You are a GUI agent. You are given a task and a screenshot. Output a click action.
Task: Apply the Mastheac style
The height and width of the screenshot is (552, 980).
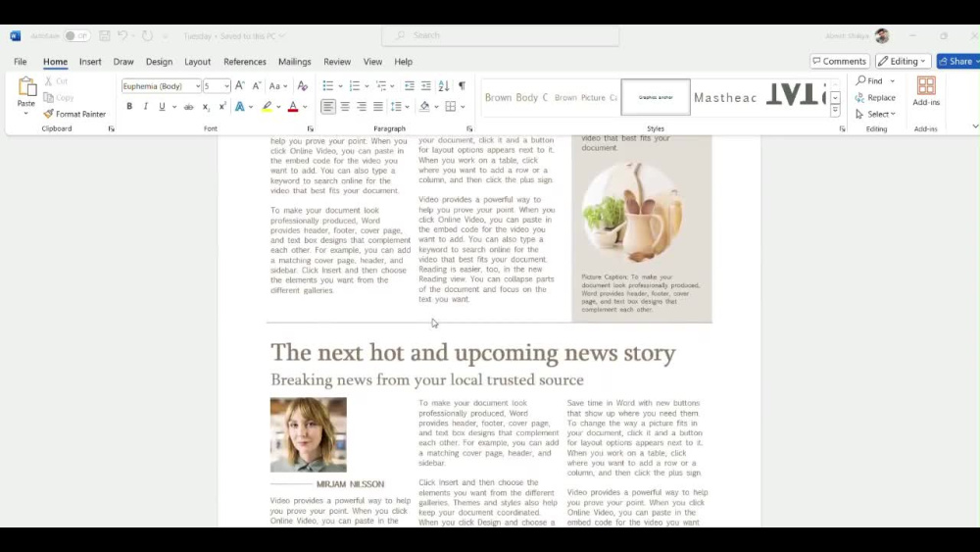tap(725, 97)
